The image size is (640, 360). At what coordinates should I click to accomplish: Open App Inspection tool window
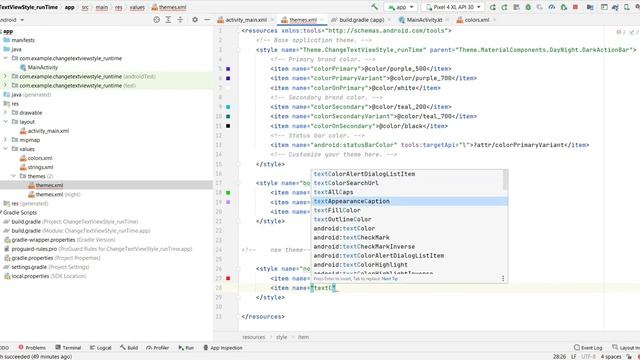[x=223, y=348]
